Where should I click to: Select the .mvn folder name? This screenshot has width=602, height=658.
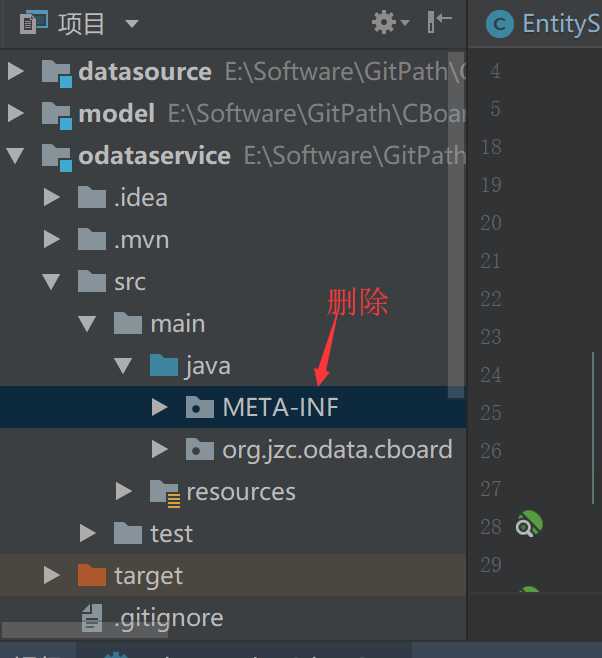click(142, 240)
